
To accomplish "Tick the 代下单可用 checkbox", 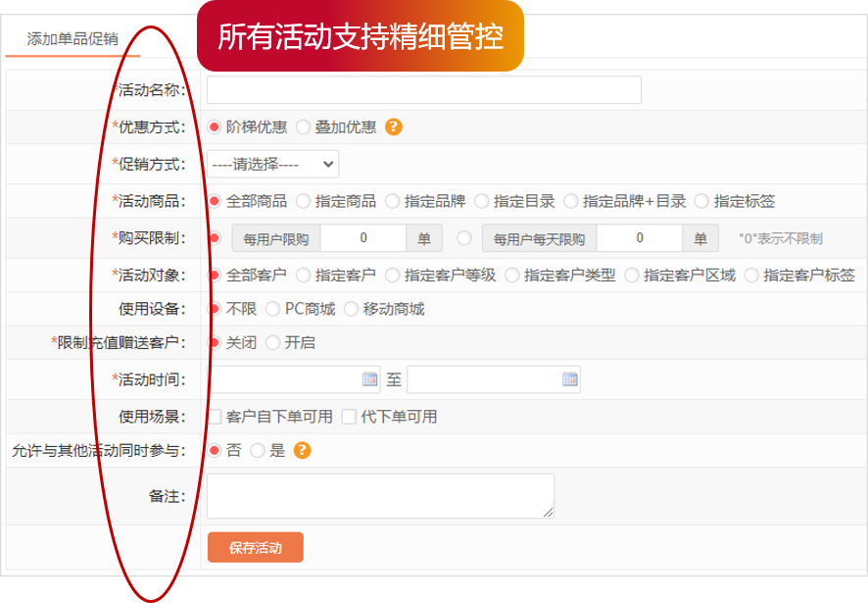I will click(x=348, y=416).
